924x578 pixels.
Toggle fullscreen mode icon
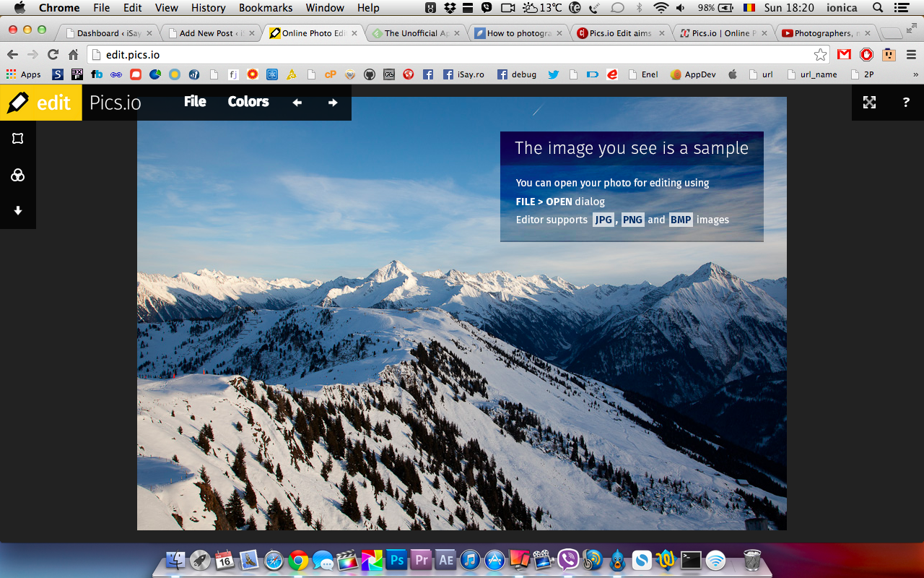(869, 103)
